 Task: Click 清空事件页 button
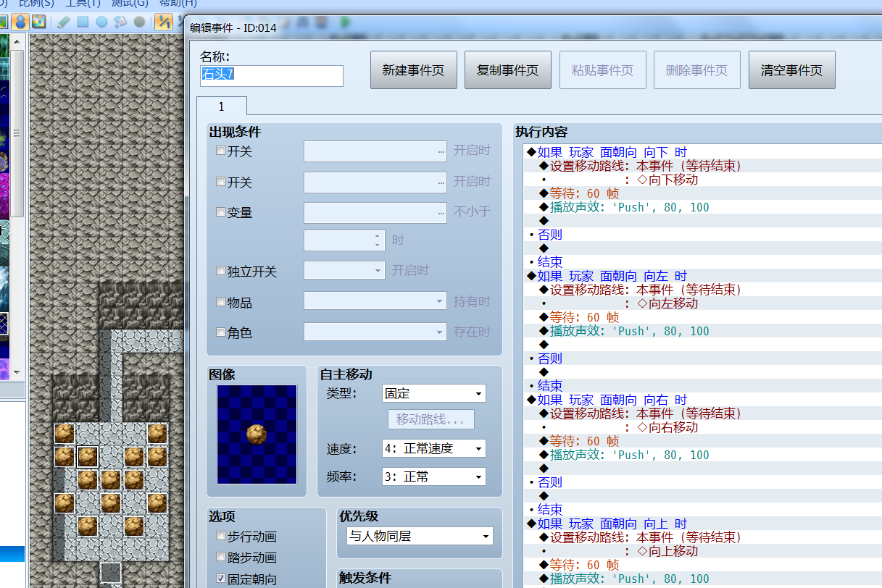click(791, 70)
